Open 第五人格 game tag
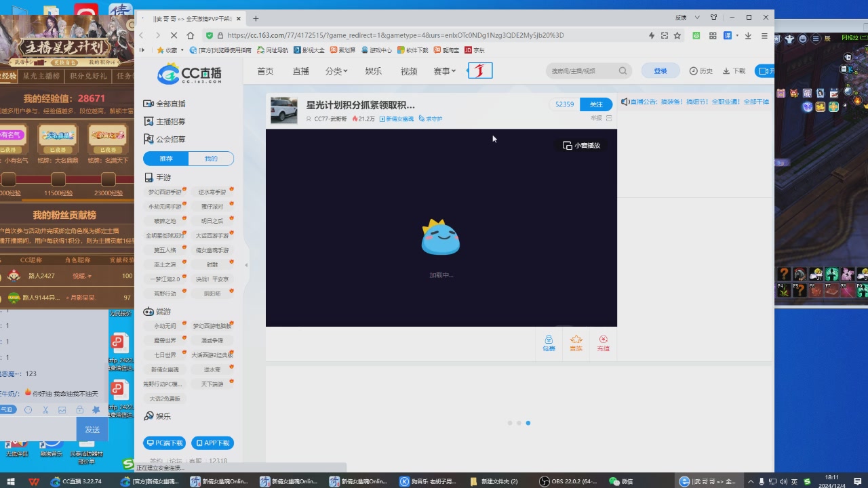Screen dimensions: 868x488 coord(165,250)
